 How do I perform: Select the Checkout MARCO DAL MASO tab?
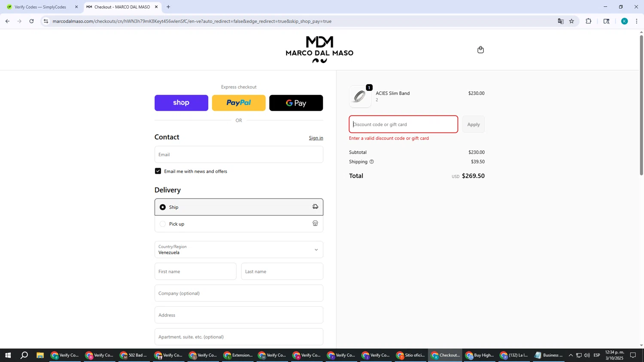click(x=122, y=7)
